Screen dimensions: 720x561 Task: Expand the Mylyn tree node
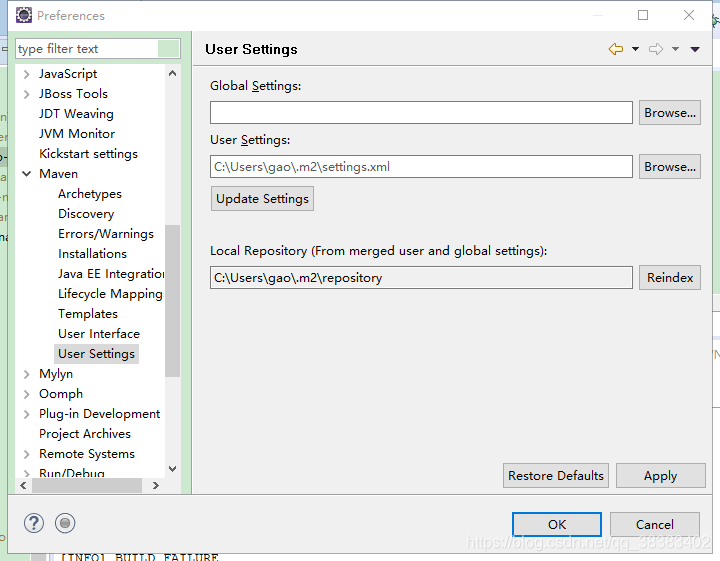(x=27, y=374)
